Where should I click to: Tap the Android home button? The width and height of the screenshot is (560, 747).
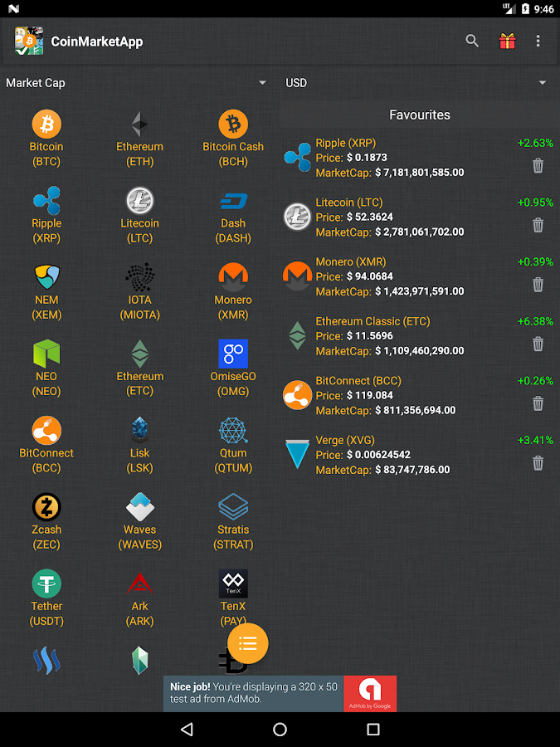click(x=280, y=729)
